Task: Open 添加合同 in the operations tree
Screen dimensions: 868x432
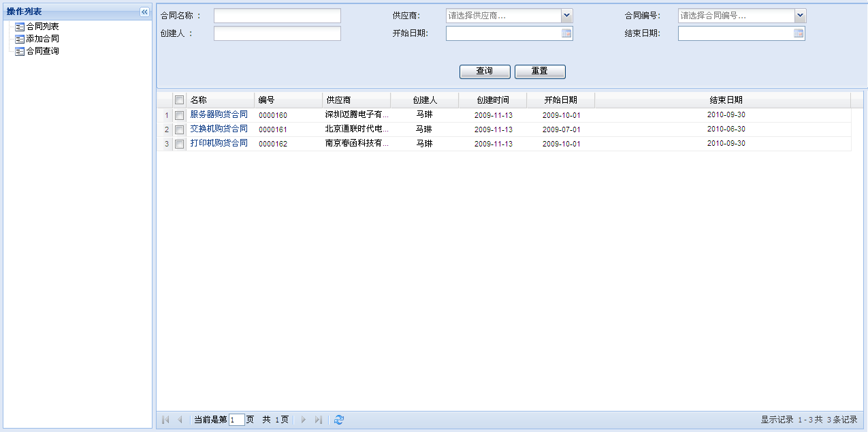Action: tap(42, 39)
